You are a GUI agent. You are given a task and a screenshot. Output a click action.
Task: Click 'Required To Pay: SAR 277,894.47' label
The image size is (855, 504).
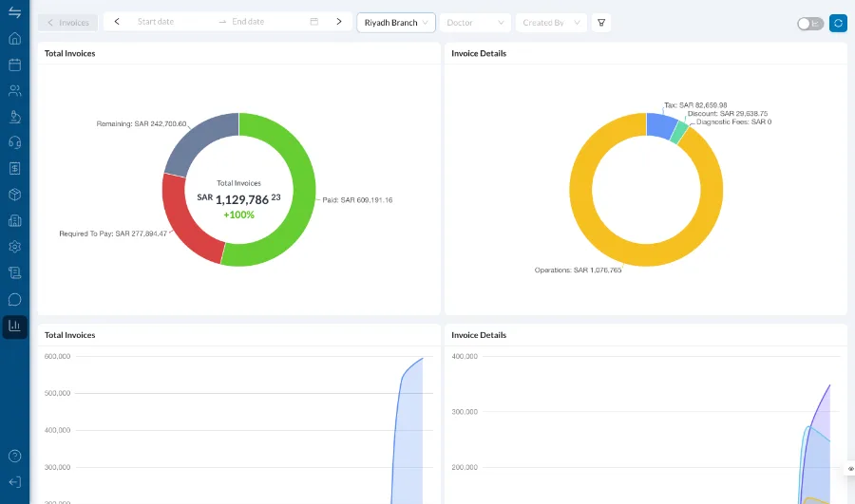[113, 233]
